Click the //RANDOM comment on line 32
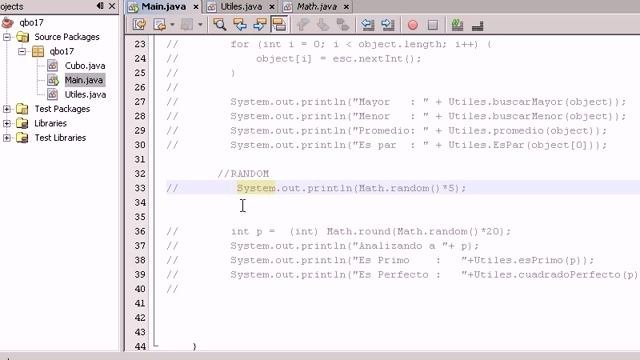This screenshot has height=360, width=640. point(243,174)
